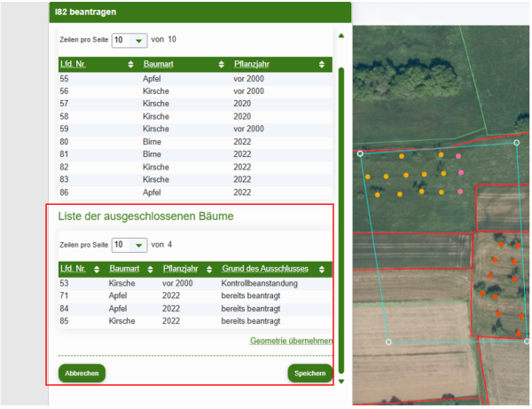Click scrollbar down arrow in panel
The height and width of the screenshot is (409, 532).
pyautogui.click(x=341, y=381)
